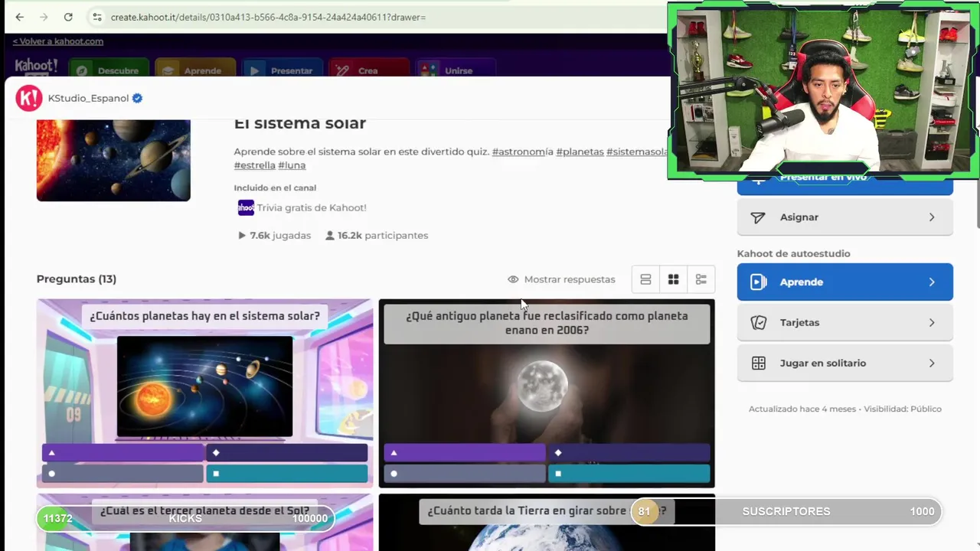Expand the Asignar chevron
This screenshot has width=980, height=551.
[932, 217]
